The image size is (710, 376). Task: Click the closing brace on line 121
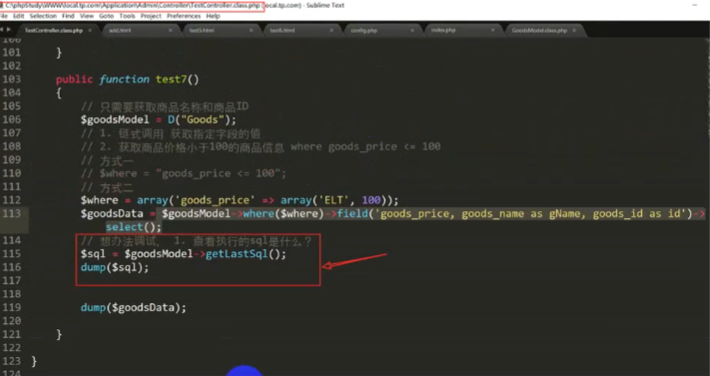click(x=59, y=335)
